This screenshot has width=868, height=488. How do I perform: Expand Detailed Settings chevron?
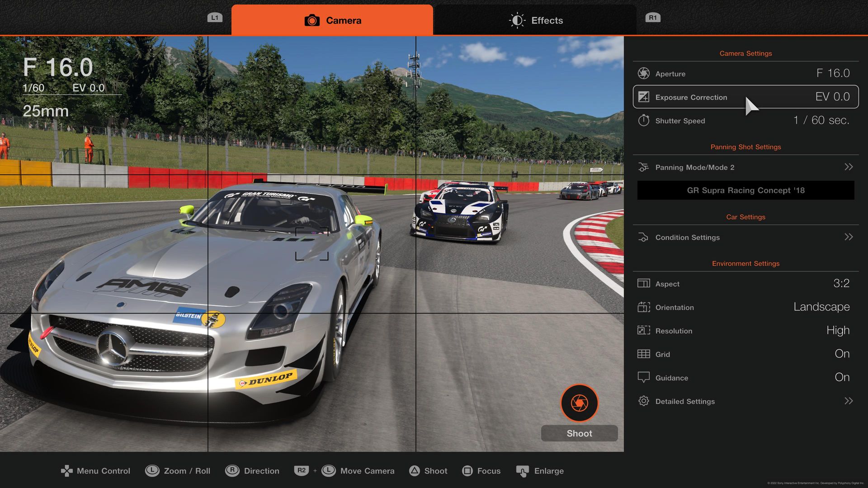(849, 401)
